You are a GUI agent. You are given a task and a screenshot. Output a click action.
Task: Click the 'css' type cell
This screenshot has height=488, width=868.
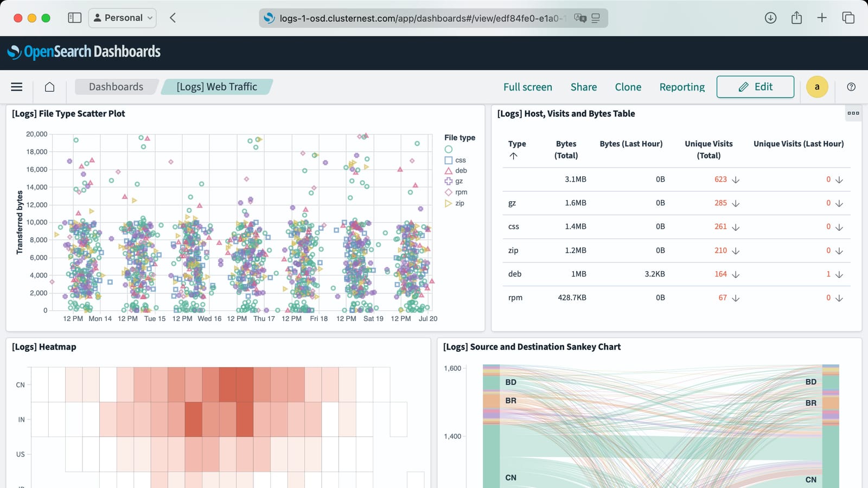coord(513,227)
